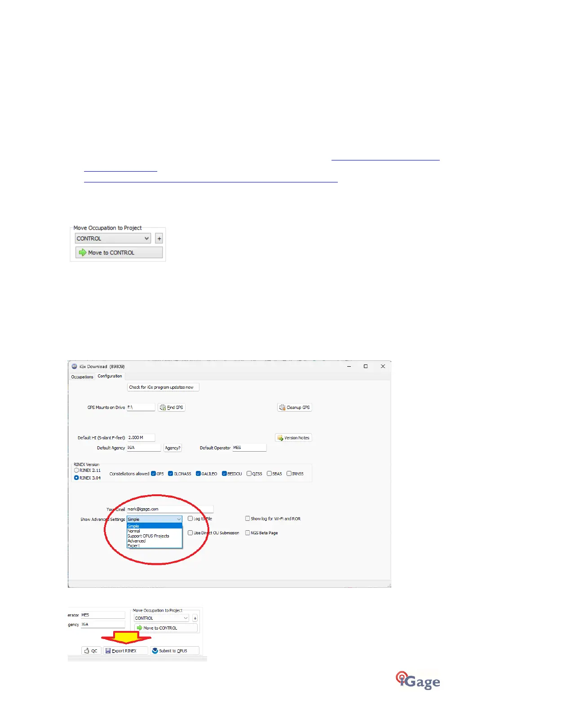Enable the NGS Beta Page checkbox
566x728 pixels.
coord(248,533)
